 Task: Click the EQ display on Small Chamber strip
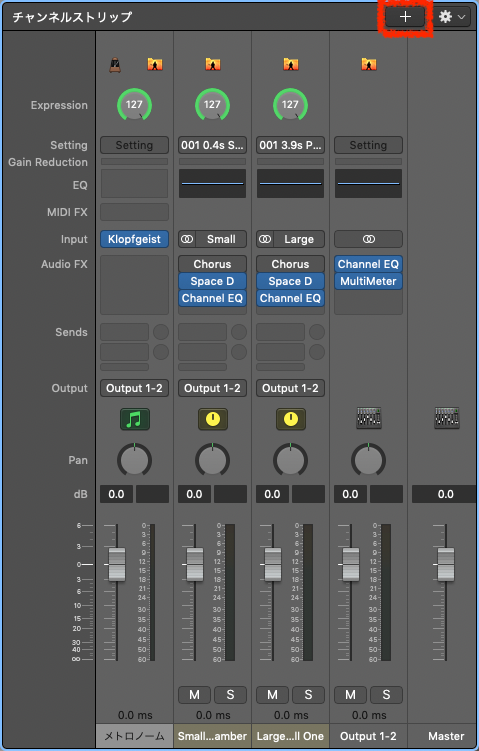click(213, 183)
